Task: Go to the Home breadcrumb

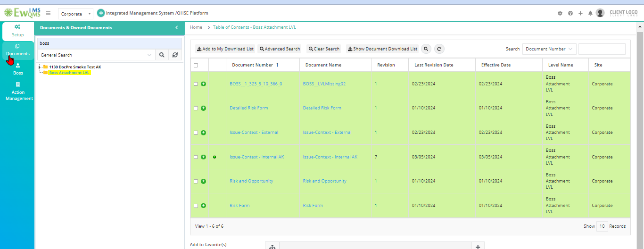Action: click(196, 27)
